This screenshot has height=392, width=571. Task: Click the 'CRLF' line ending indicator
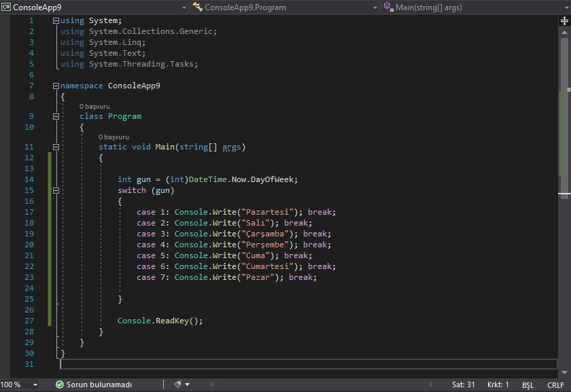(556, 385)
